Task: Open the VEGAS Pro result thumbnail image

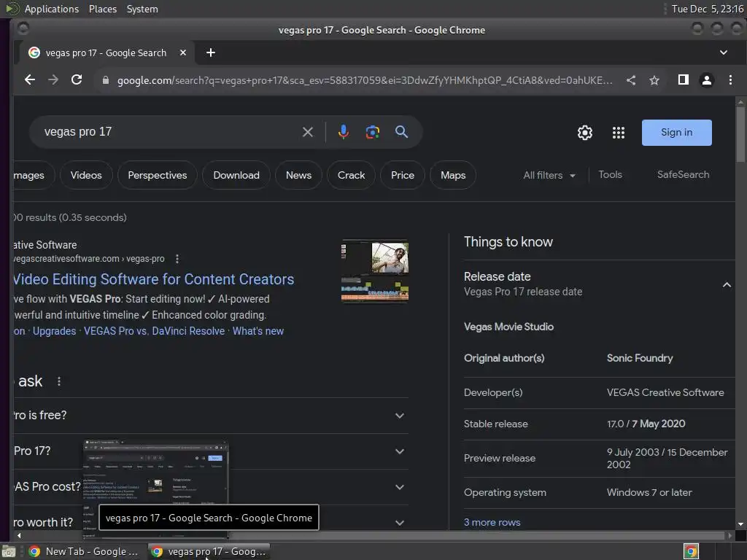Action: tap(375, 271)
